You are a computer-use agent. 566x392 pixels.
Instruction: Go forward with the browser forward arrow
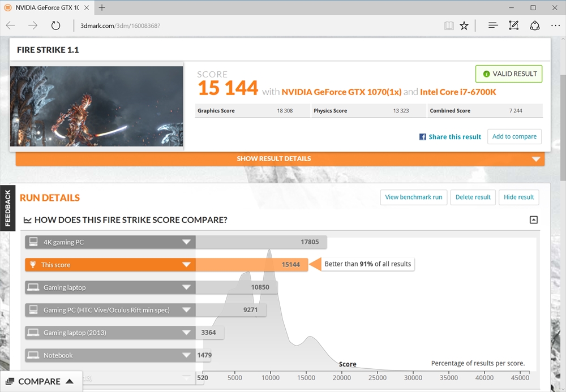33,25
